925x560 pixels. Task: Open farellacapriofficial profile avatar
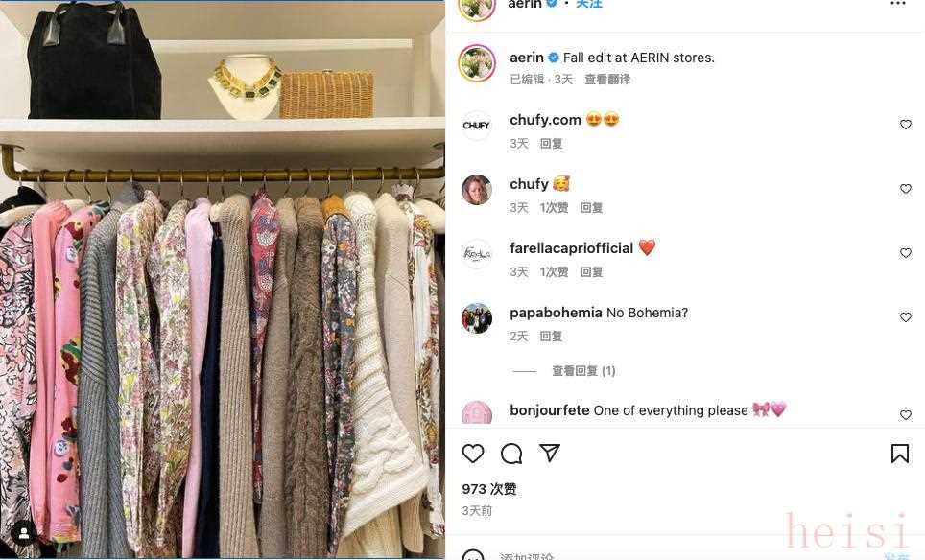pos(477,253)
